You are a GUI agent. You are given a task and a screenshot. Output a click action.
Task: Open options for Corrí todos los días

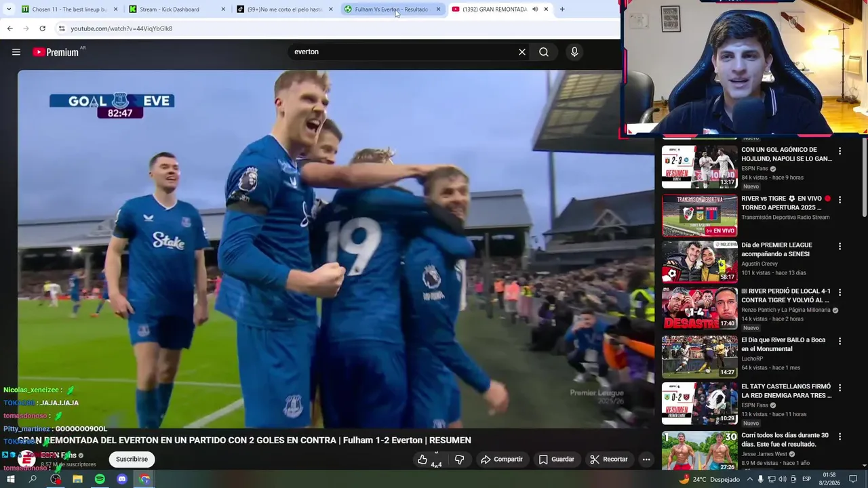840,436
